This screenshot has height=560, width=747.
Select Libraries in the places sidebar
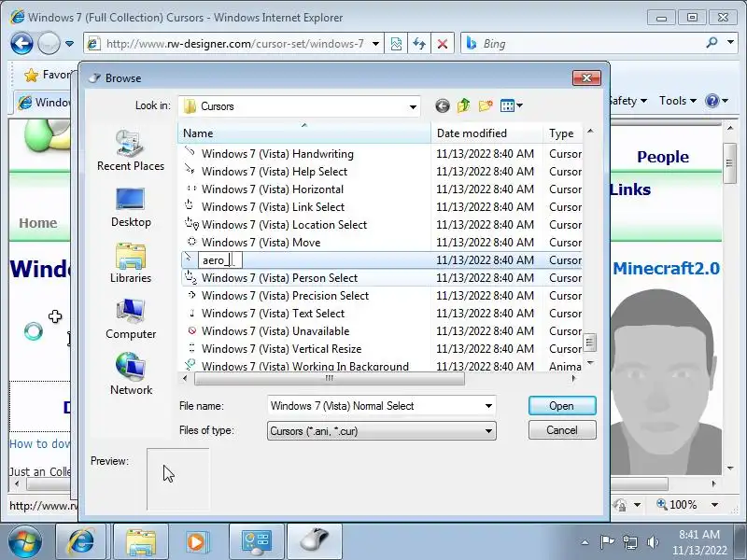131,263
